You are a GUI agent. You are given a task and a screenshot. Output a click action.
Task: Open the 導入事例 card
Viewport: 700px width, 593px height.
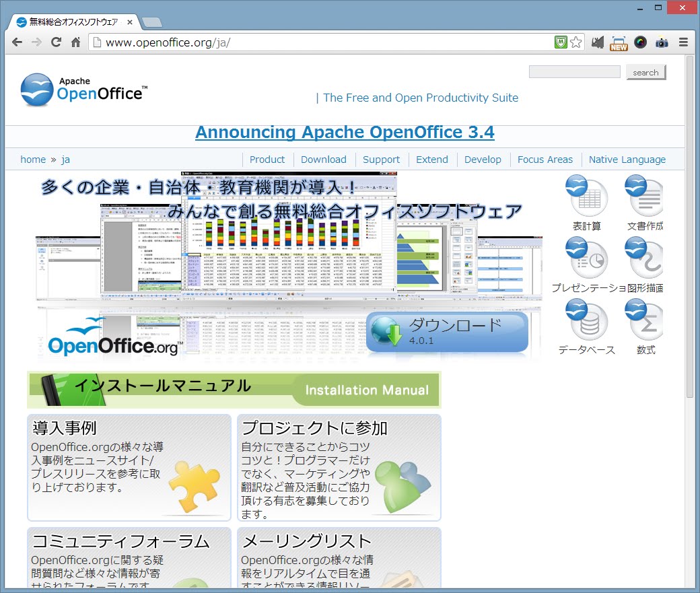click(129, 468)
